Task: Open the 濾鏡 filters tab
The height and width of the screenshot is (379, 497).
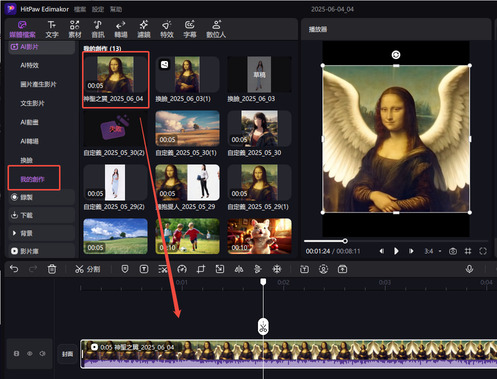Action: coord(144,29)
